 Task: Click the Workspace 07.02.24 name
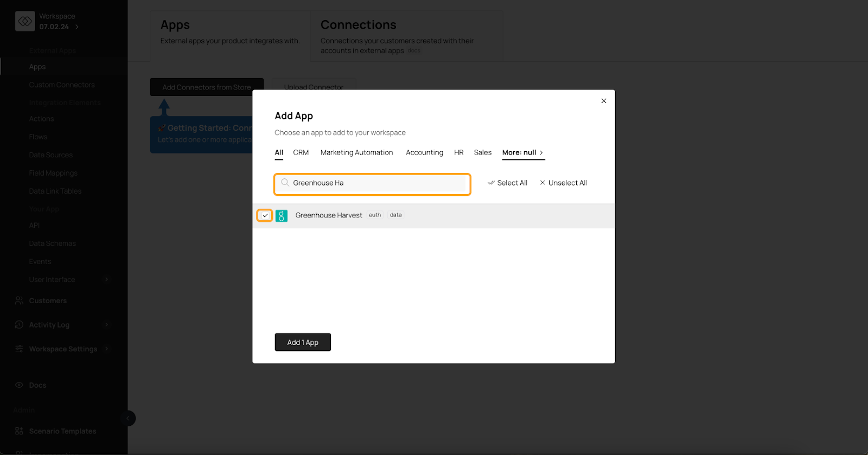57,21
